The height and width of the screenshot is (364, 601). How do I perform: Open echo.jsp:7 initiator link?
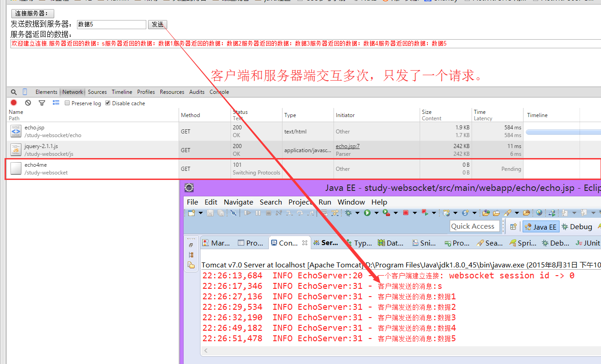[x=348, y=146]
